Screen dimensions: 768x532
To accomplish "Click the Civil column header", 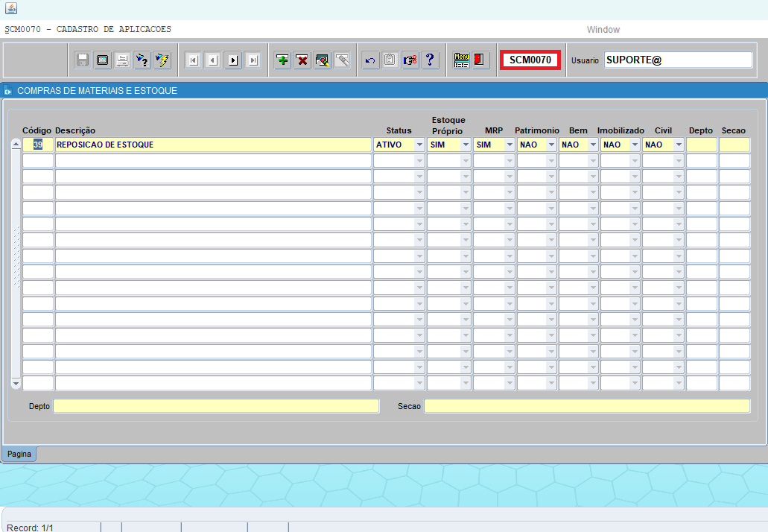I will tap(663, 131).
